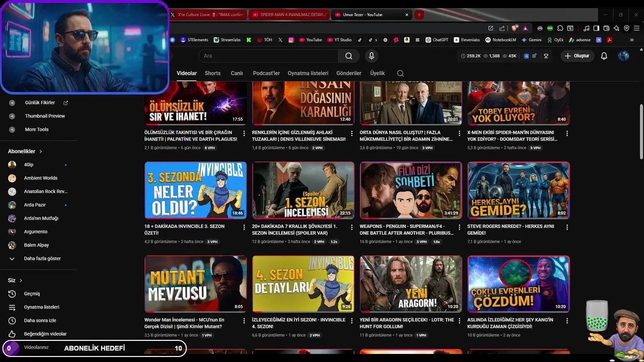The width and height of the screenshot is (644, 362).
Task: Click the Oluştur create button
Action: point(577,56)
